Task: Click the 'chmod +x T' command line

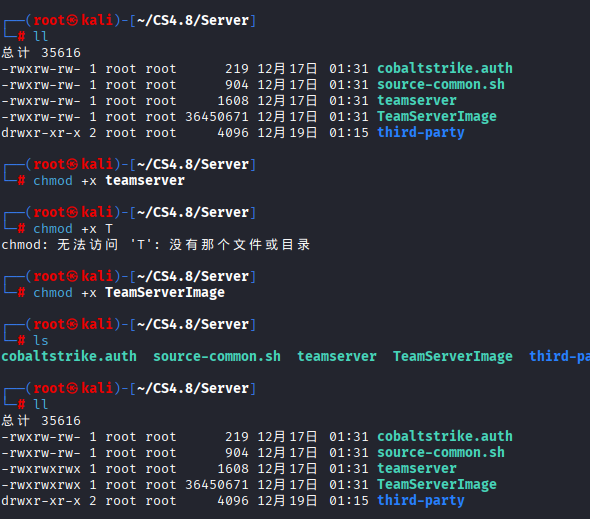Action: pos(73,229)
